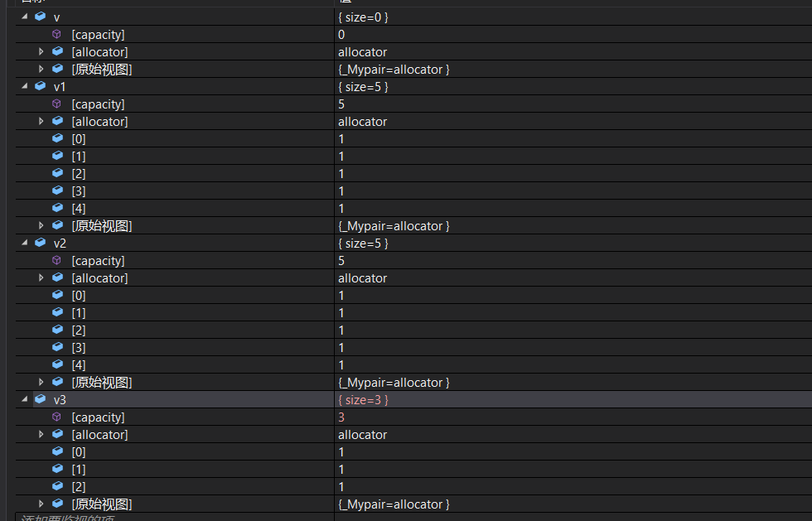Collapse the v2 variable node
The width and height of the screenshot is (812, 521).
click(24, 243)
